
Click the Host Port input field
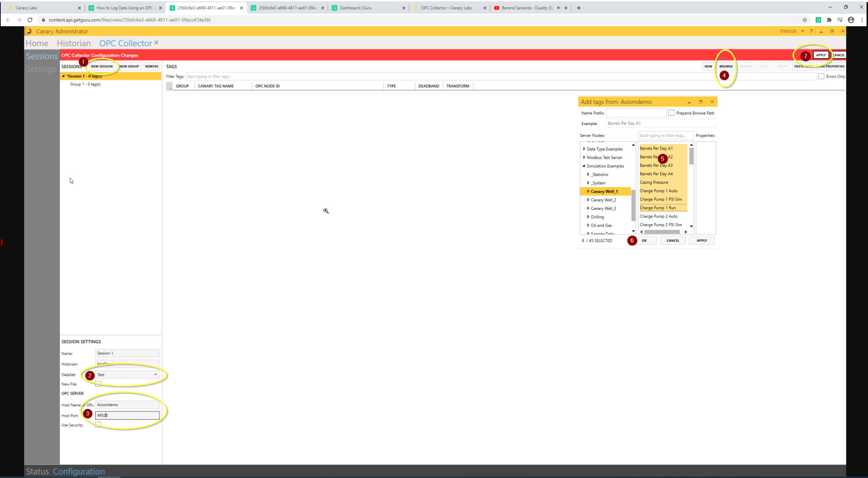127,415
